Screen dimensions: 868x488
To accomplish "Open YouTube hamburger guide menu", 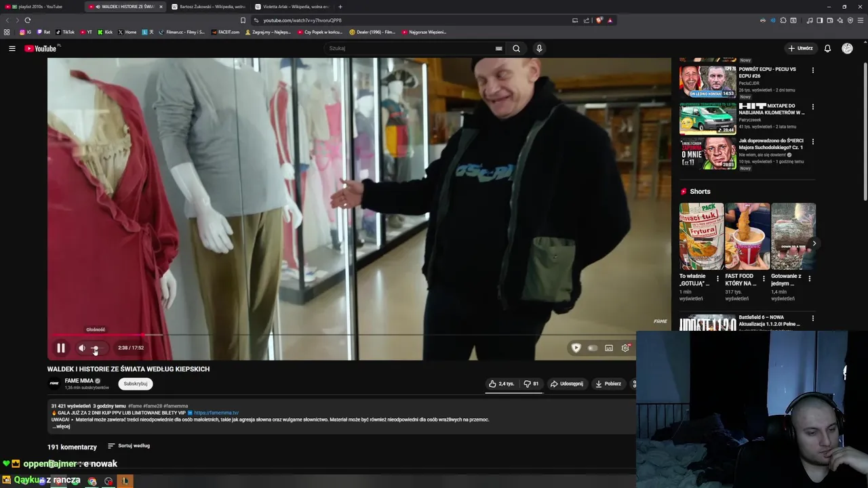I will 12,48.
